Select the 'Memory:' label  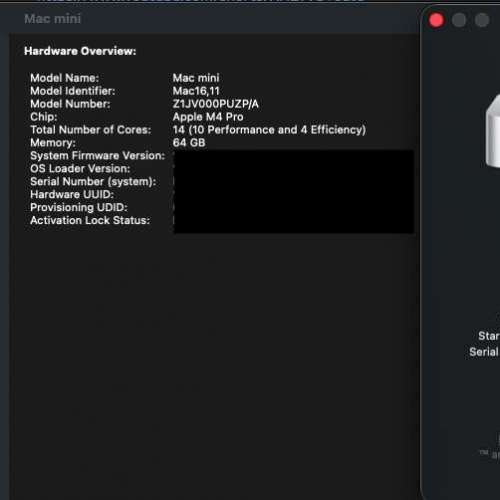point(53,143)
